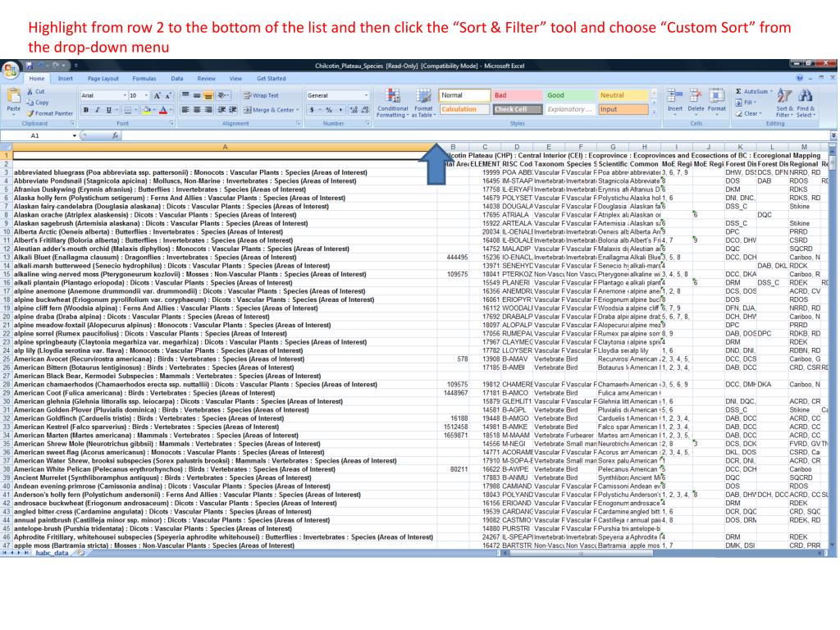Expand the formula bar

(833, 136)
